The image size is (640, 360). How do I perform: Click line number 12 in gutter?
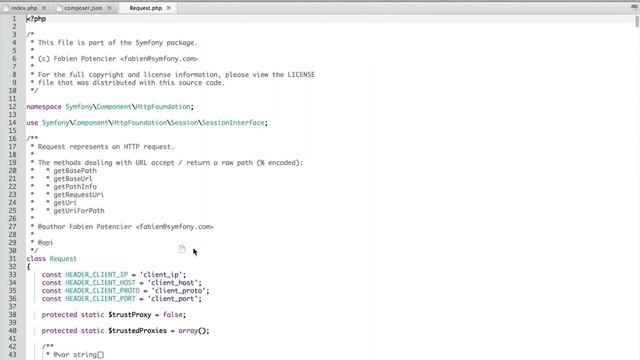tap(13, 107)
